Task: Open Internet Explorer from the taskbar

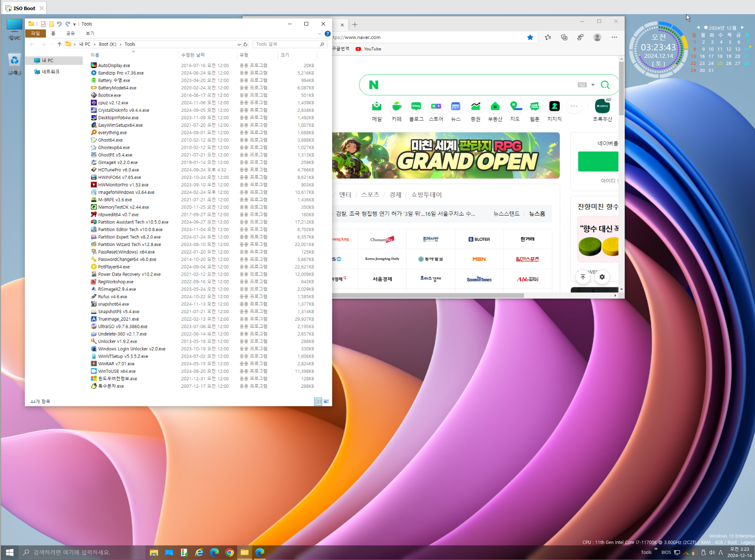Action: point(199,552)
